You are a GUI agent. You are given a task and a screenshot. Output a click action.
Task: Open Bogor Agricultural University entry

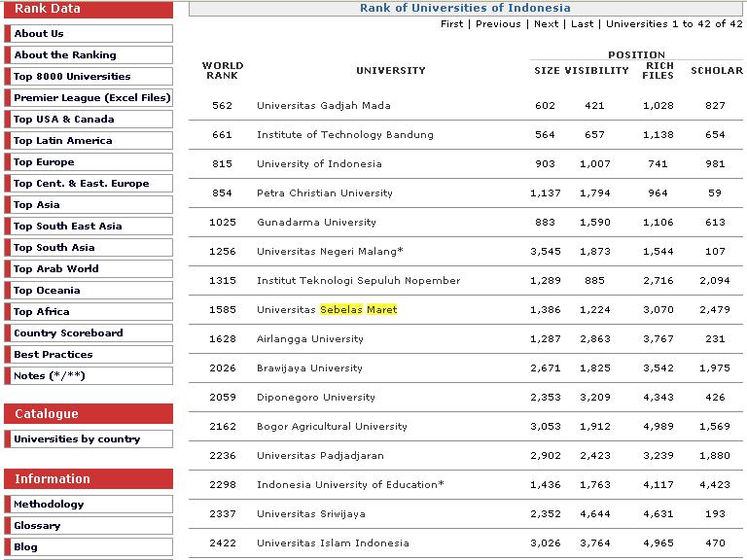tap(332, 426)
